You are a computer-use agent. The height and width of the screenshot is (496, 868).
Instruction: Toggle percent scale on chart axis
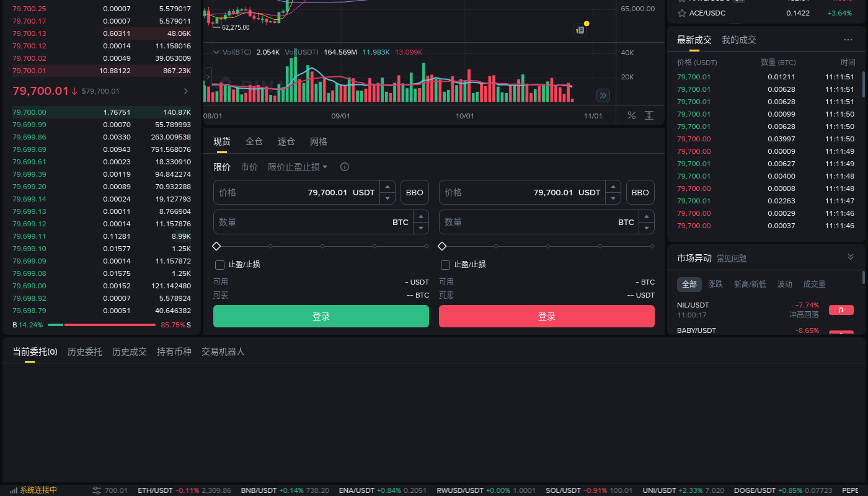pyautogui.click(x=632, y=115)
